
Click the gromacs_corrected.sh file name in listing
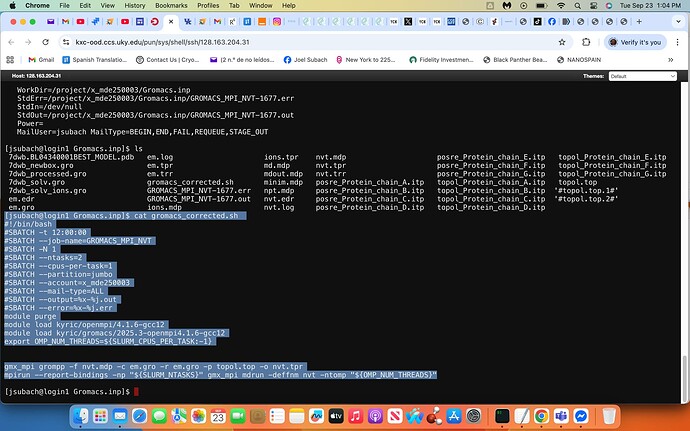pyautogui.click(x=190, y=182)
